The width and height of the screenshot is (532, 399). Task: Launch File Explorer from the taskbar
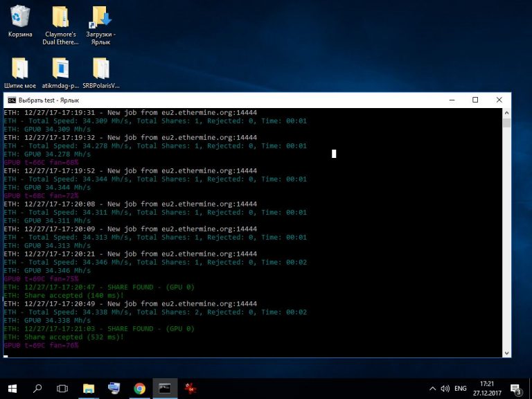click(x=89, y=388)
